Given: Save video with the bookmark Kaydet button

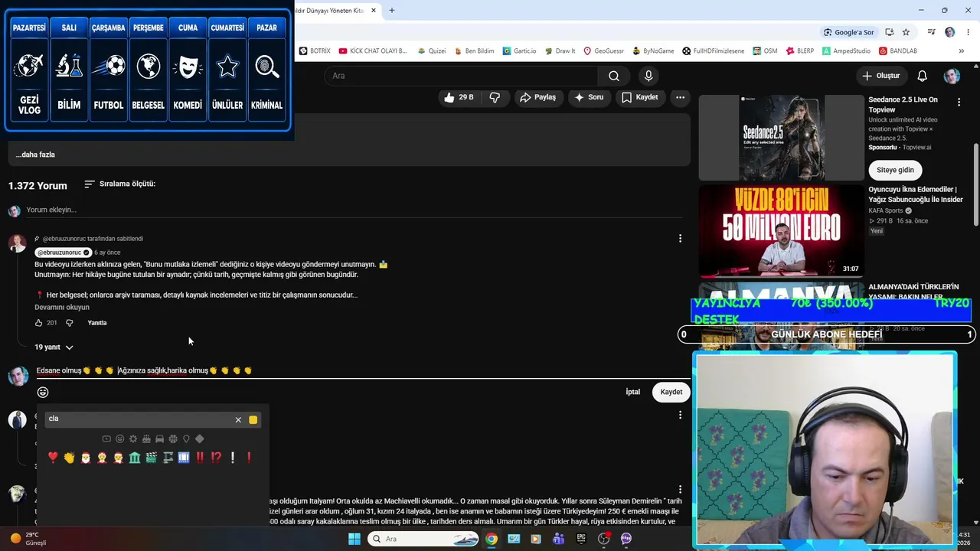Looking at the screenshot, I should [x=640, y=97].
